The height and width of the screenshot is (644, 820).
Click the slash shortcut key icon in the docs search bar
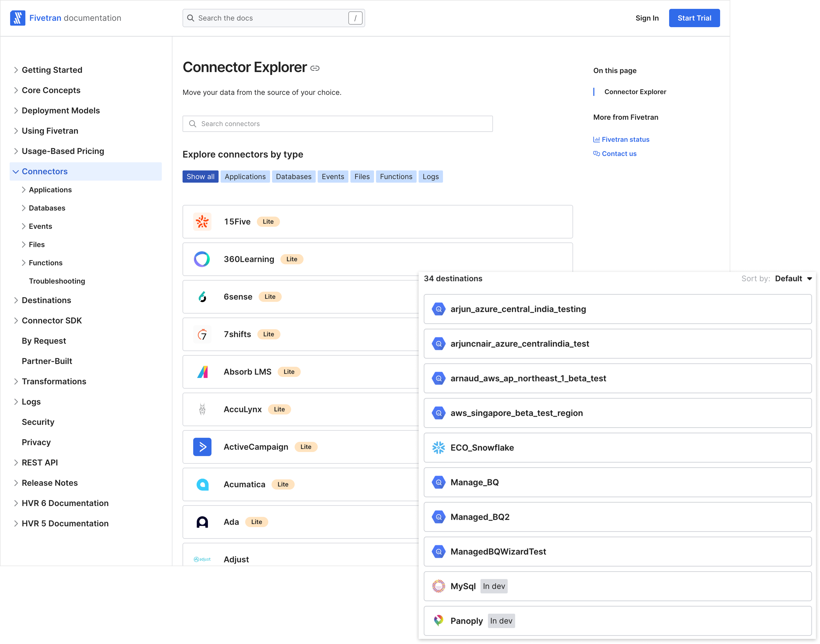[355, 18]
